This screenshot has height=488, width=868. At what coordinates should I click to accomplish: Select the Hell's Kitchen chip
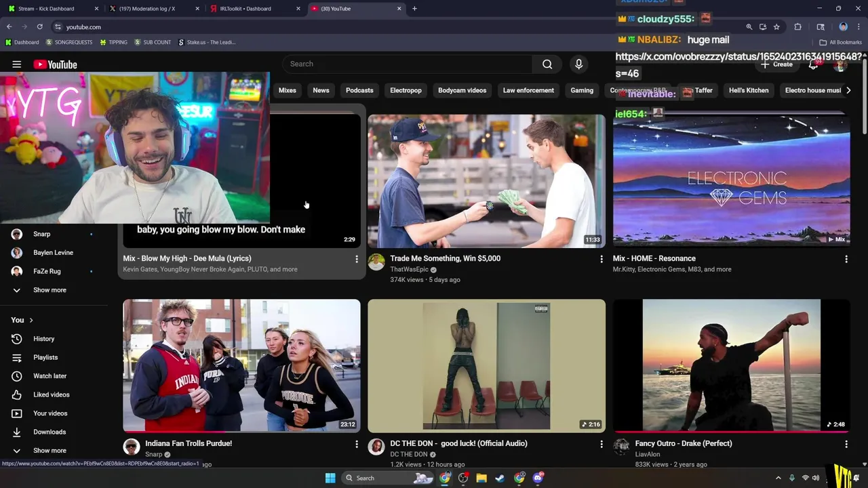[x=749, y=90]
